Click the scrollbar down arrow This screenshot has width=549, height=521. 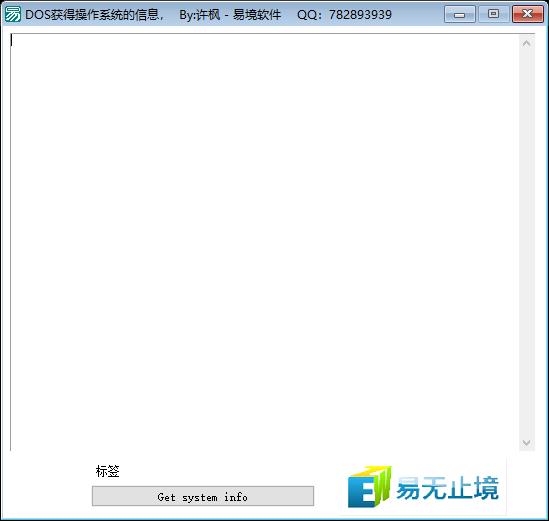526,443
